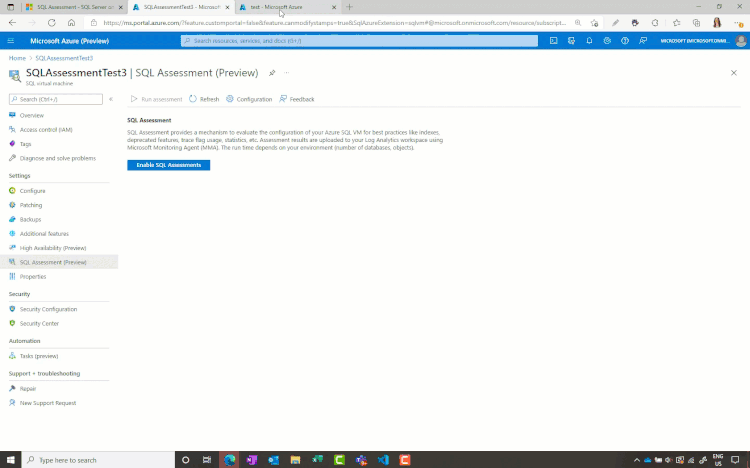Collapse the left navigation menu
The width and height of the screenshot is (750, 468).
click(111, 99)
